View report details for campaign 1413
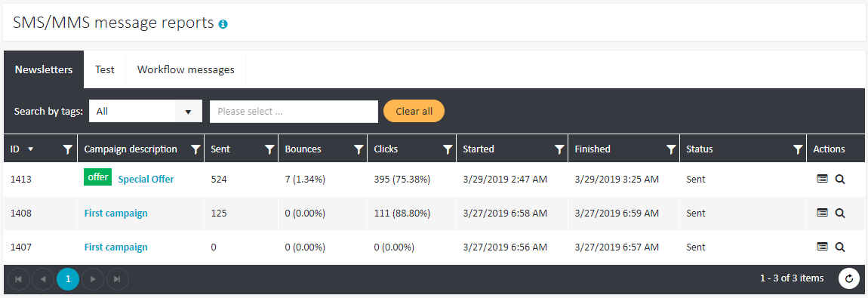 (822, 179)
